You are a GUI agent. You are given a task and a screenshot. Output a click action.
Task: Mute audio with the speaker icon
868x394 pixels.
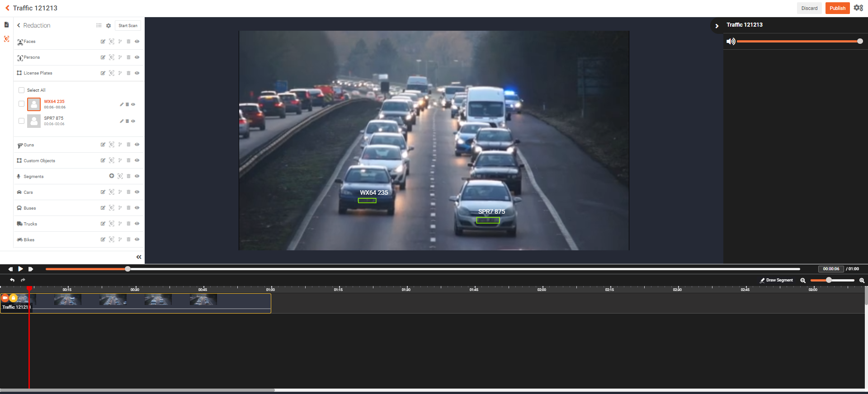(731, 42)
